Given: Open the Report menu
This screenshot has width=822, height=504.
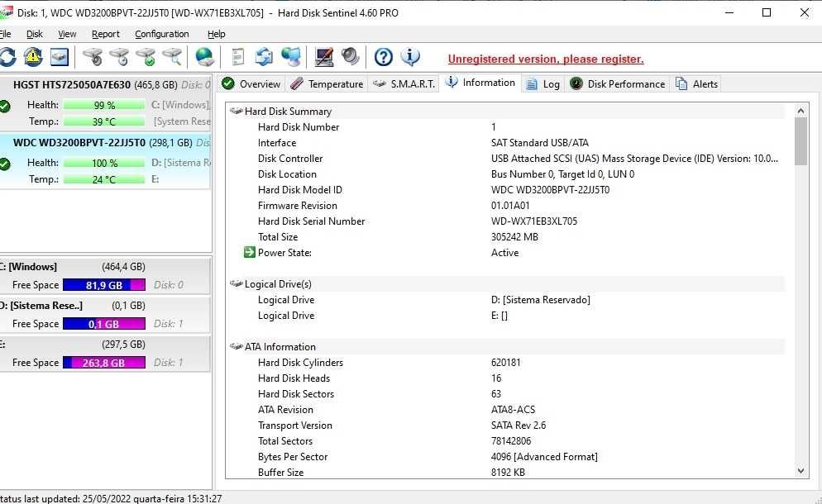Looking at the screenshot, I should 105,34.
